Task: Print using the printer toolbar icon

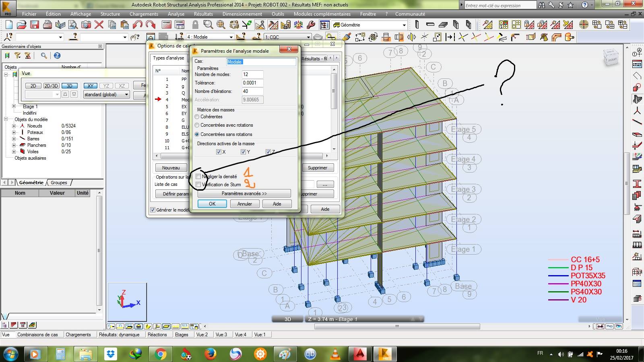Action: [x=47, y=25]
